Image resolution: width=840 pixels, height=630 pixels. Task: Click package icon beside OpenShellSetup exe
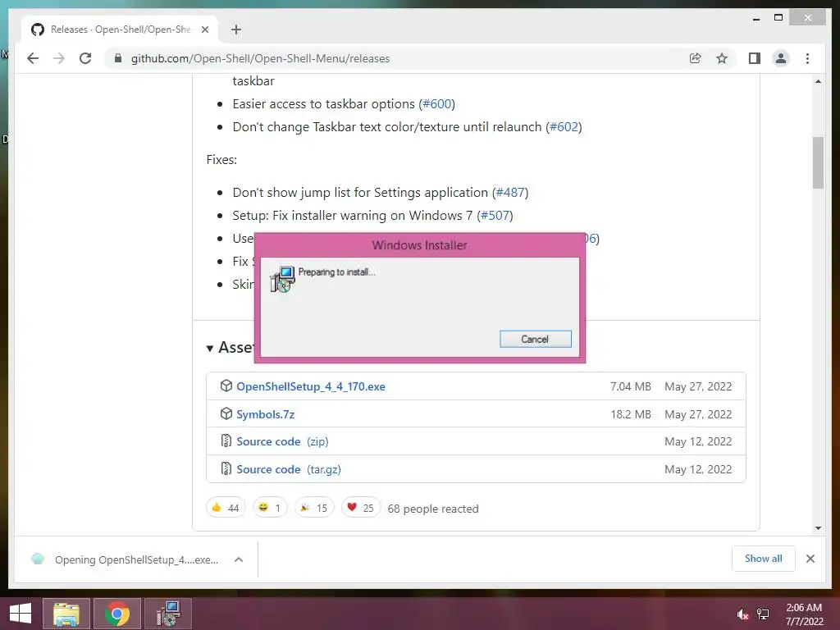226,386
